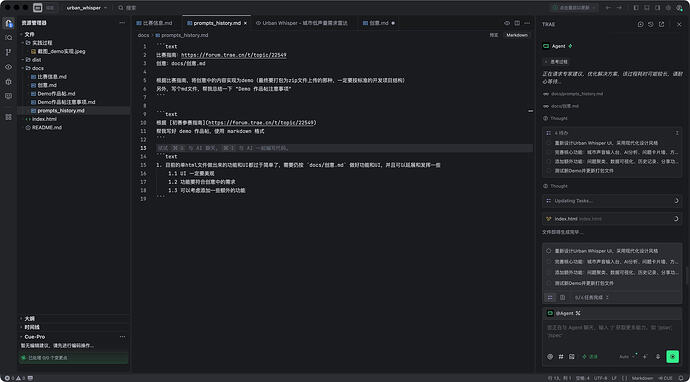
Task: Collapse the docs folder
Action: (x=34, y=68)
